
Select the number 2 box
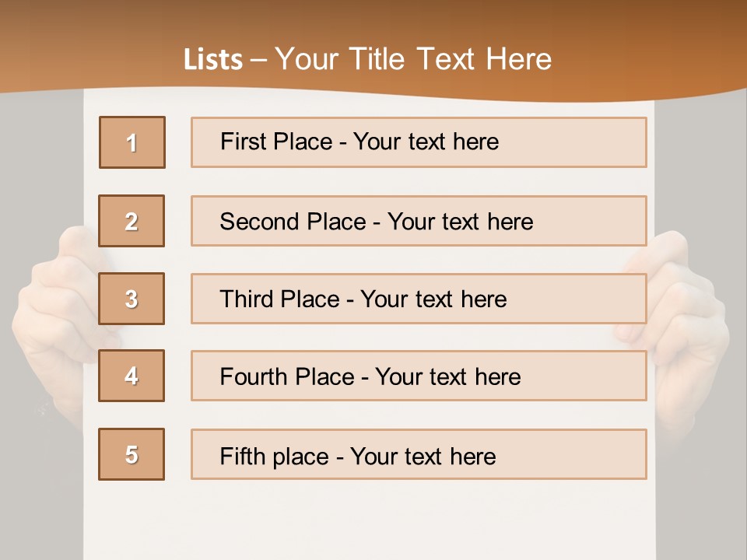click(x=132, y=221)
